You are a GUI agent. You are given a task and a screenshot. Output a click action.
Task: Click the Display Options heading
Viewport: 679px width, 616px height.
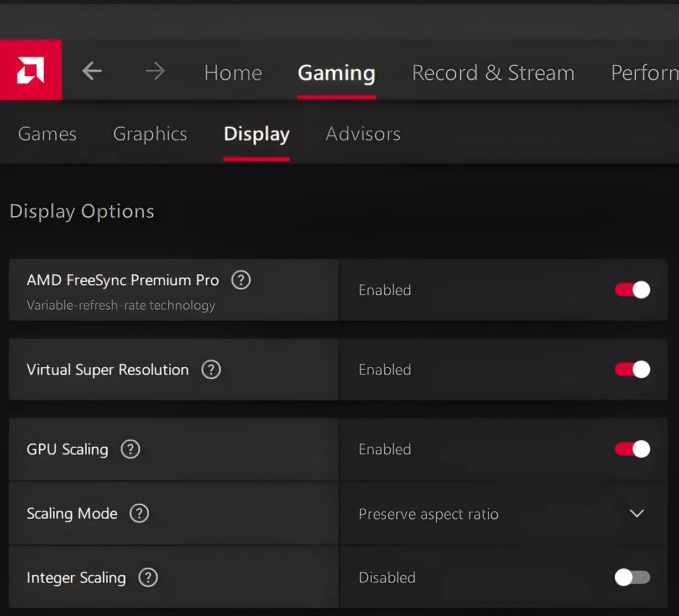(x=82, y=212)
